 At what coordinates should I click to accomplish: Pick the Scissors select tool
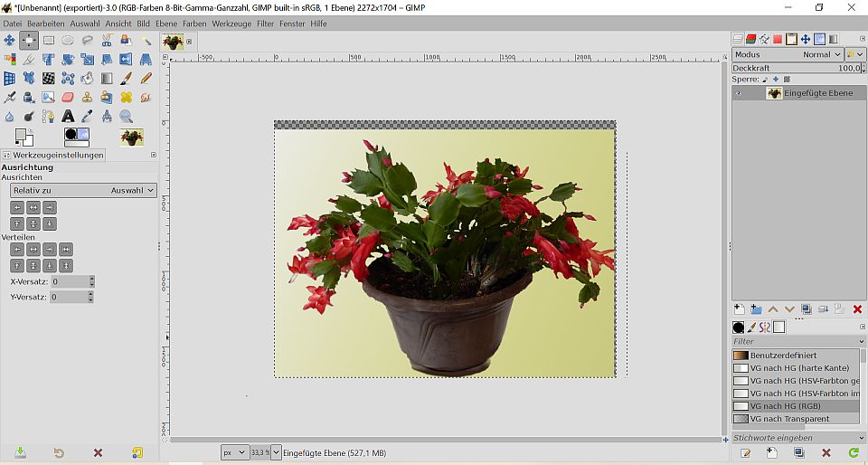tap(107, 41)
